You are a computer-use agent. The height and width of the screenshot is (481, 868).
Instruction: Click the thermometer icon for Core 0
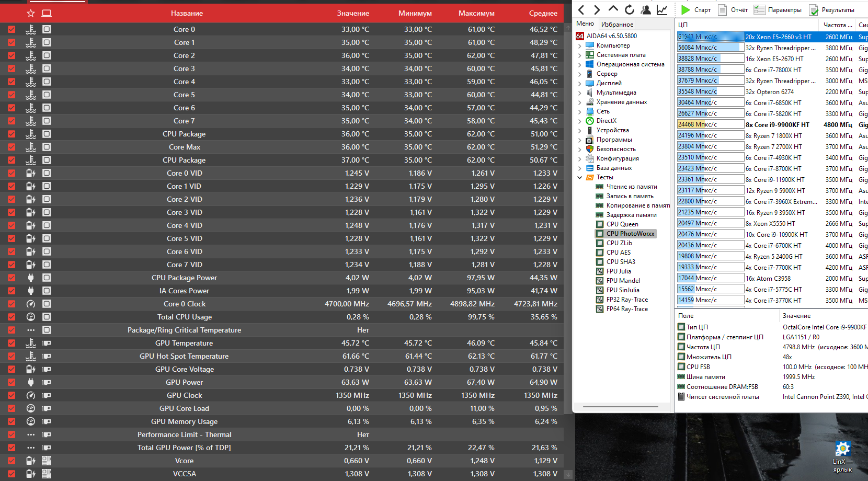31,29
